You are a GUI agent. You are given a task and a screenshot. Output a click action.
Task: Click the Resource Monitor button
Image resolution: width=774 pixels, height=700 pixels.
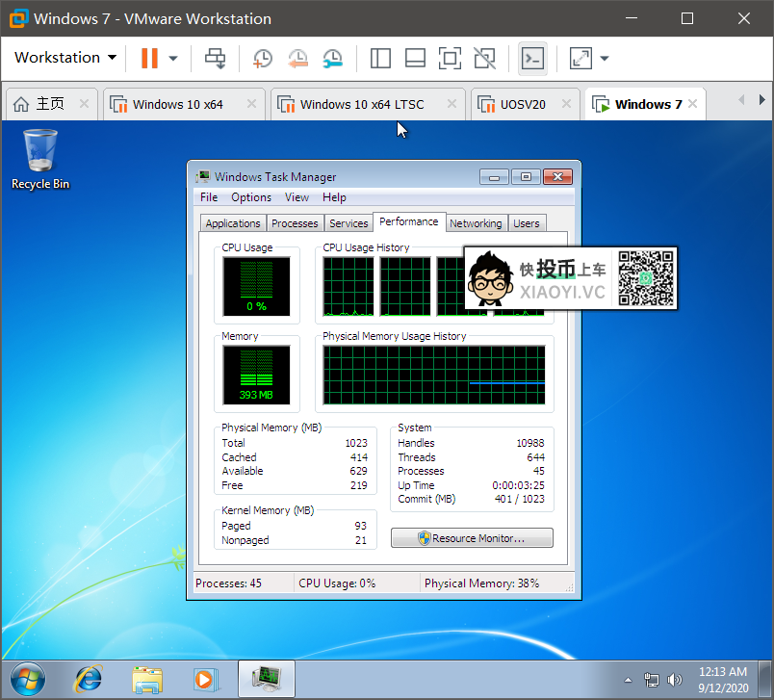(x=472, y=538)
